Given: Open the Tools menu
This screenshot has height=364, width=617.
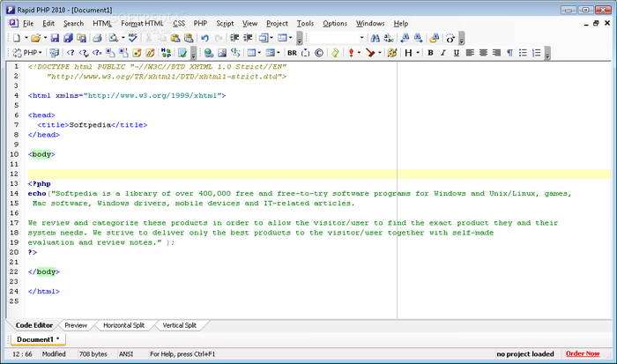Looking at the screenshot, I should click(x=305, y=24).
